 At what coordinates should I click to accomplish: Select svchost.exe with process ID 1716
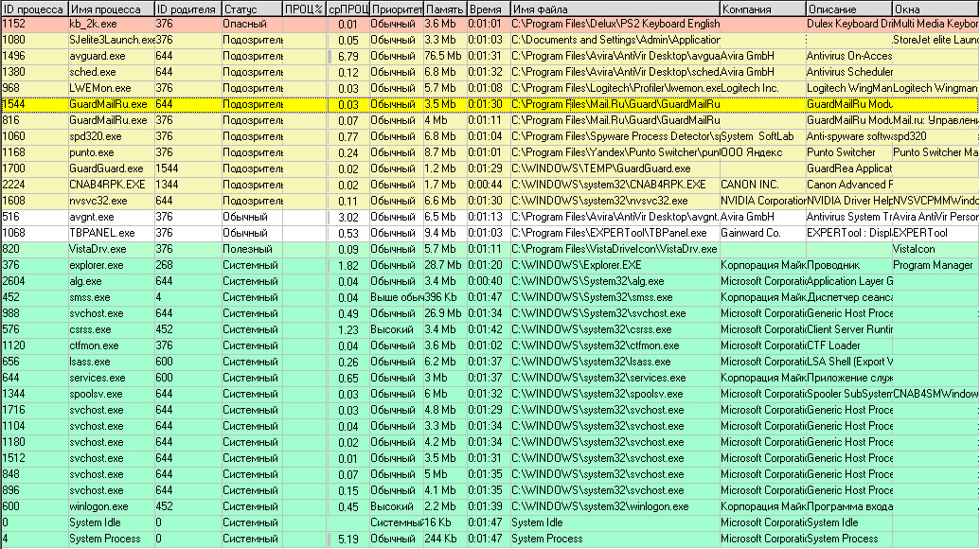click(97, 411)
